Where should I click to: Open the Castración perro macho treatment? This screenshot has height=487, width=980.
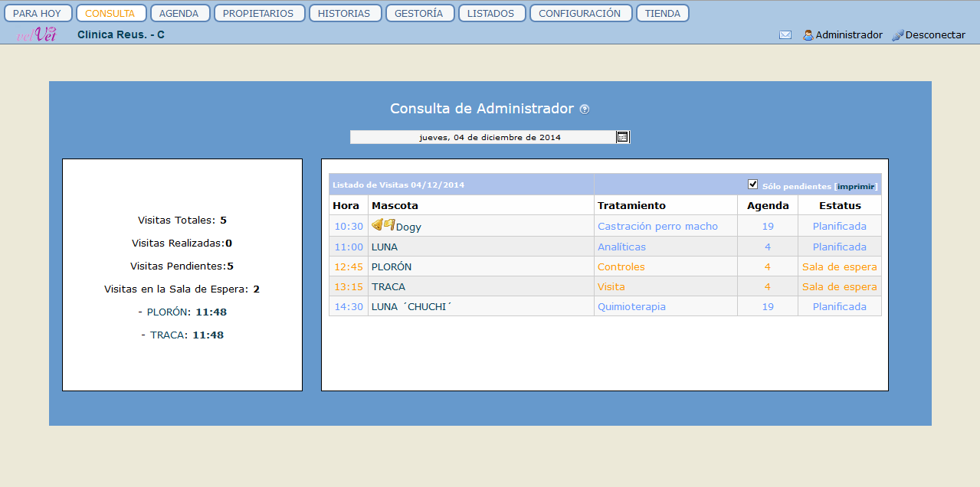(x=657, y=227)
